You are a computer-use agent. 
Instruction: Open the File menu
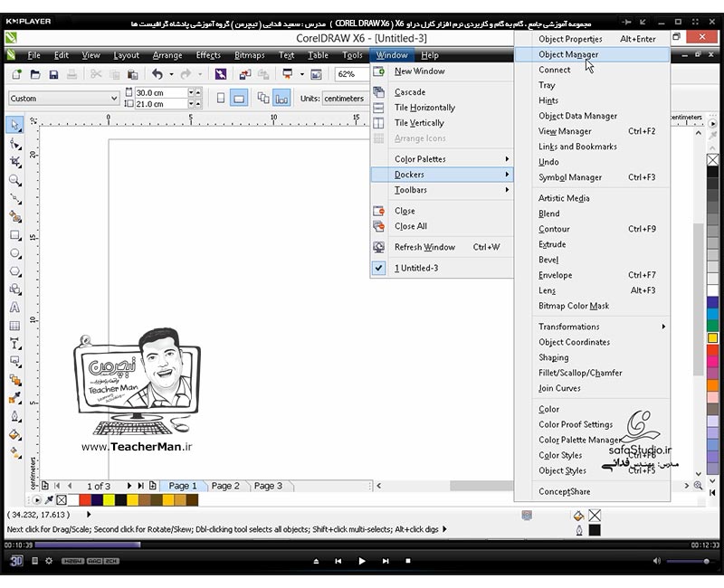[33, 55]
